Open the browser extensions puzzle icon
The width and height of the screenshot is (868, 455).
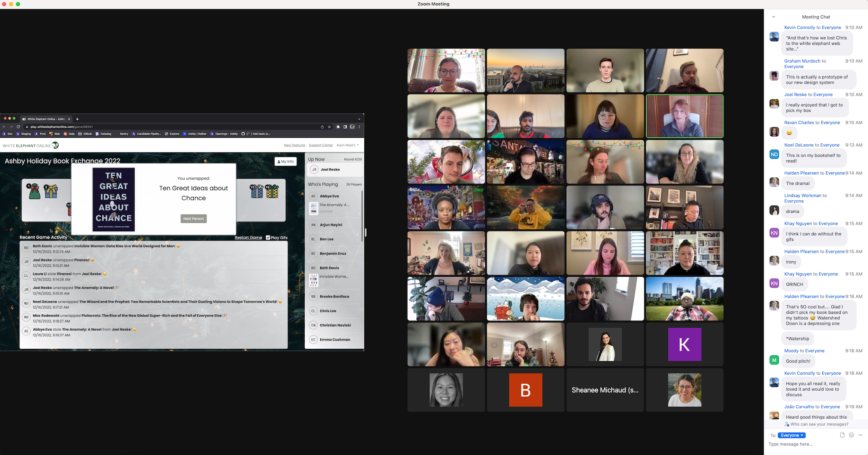tap(338, 127)
